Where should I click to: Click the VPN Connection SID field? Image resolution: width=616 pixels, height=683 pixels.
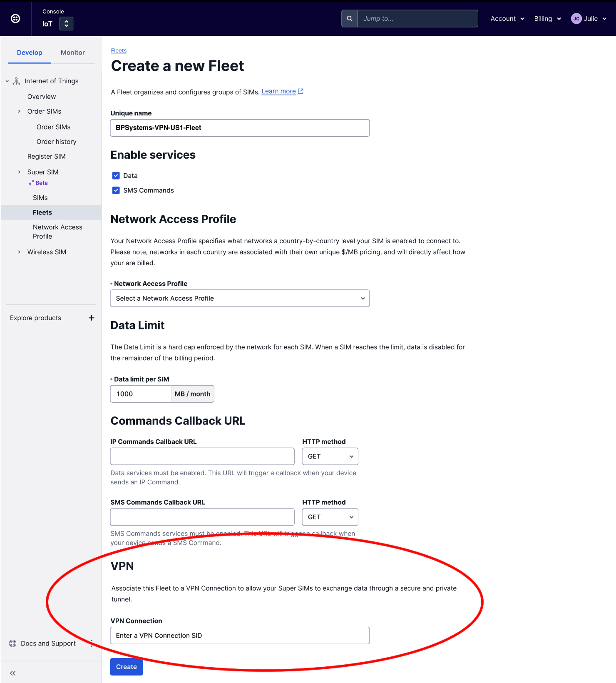240,636
